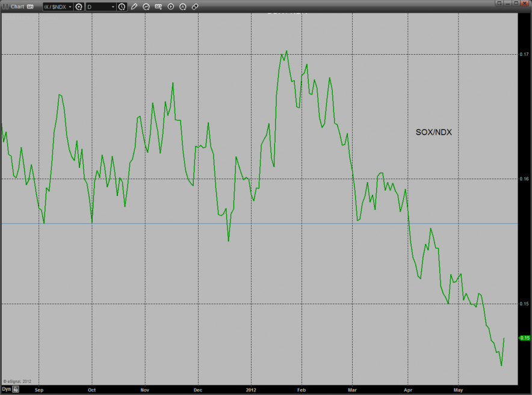The image size is (532, 395).
Task: Click the green 0.15 price marker
Action: [524, 338]
